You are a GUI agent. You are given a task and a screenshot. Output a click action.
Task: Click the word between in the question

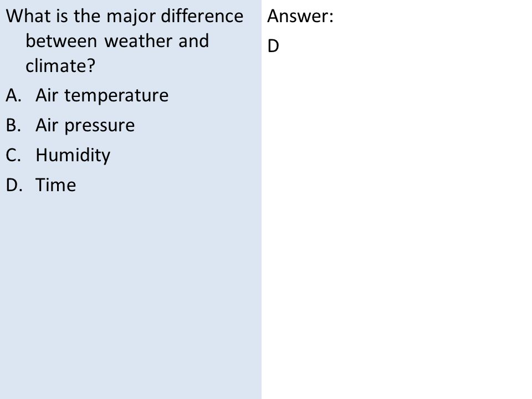point(62,41)
